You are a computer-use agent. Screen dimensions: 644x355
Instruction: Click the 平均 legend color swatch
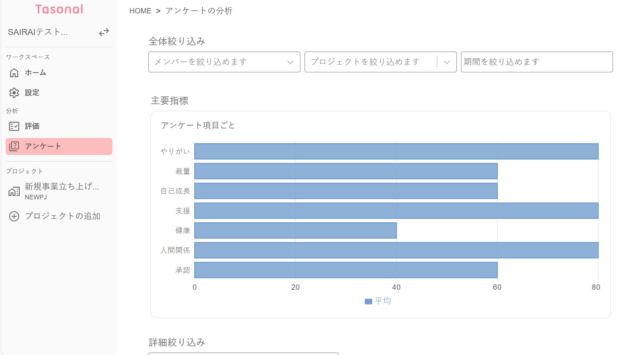click(368, 301)
